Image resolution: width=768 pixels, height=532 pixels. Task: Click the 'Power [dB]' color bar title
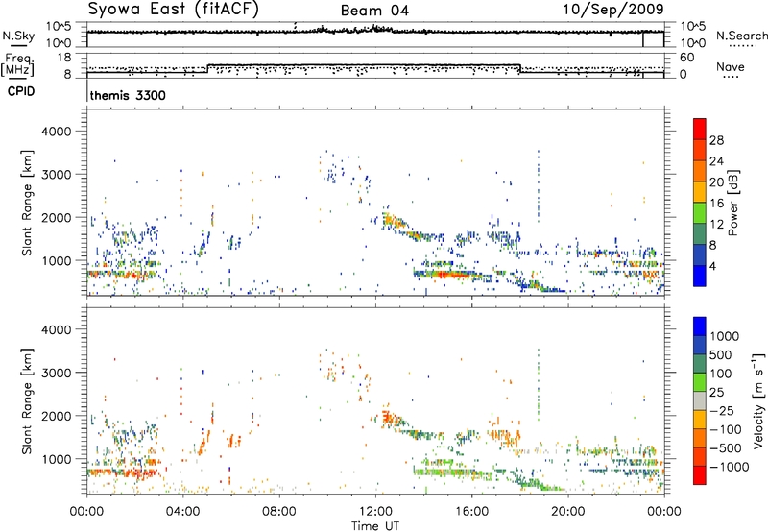pos(733,203)
